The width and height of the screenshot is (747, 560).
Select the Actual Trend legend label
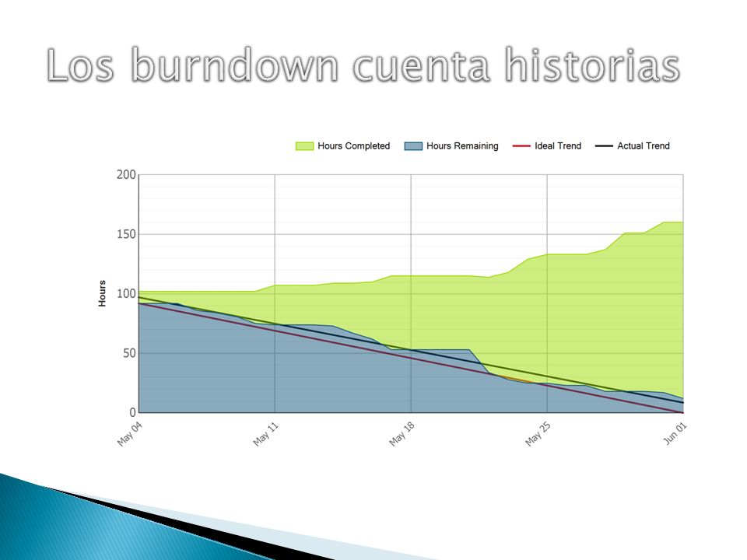[x=644, y=146]
